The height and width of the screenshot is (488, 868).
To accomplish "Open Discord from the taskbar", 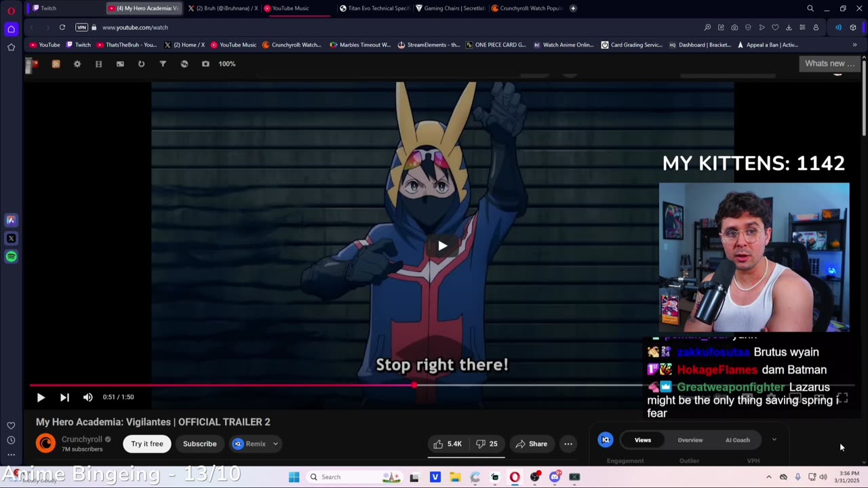I will [555, 477].
